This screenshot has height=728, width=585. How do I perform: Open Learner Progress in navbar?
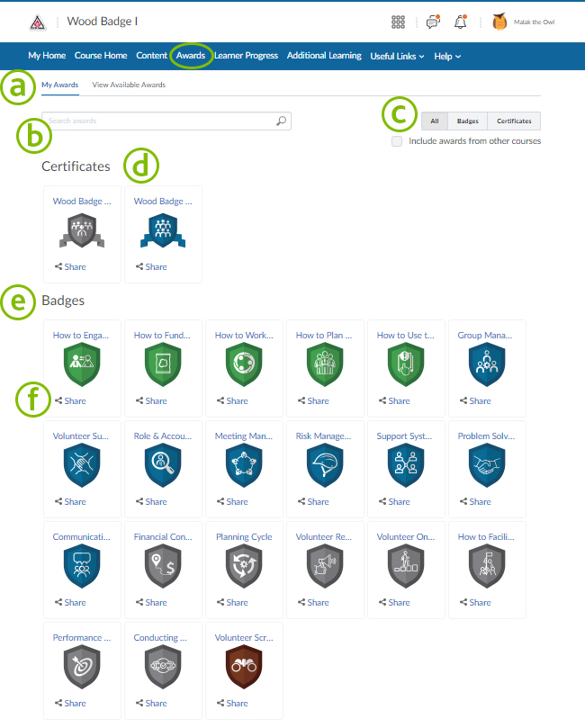coord(246,56)
